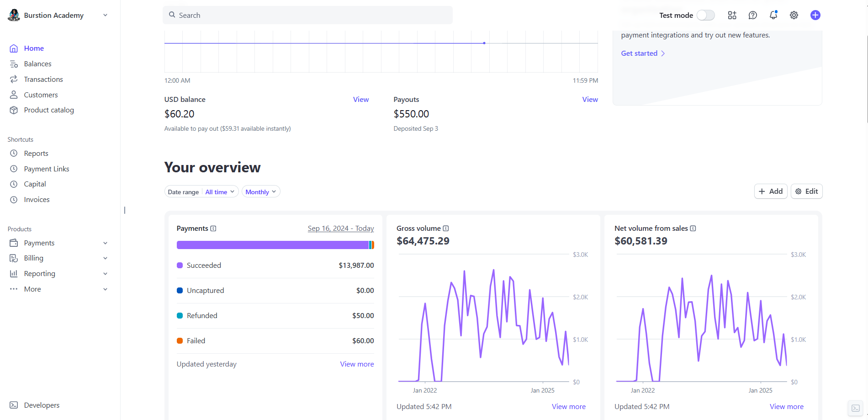Click the purple Succeeded color swatch
The width and height of the screenshot is (868, 420).
(180, 266)
